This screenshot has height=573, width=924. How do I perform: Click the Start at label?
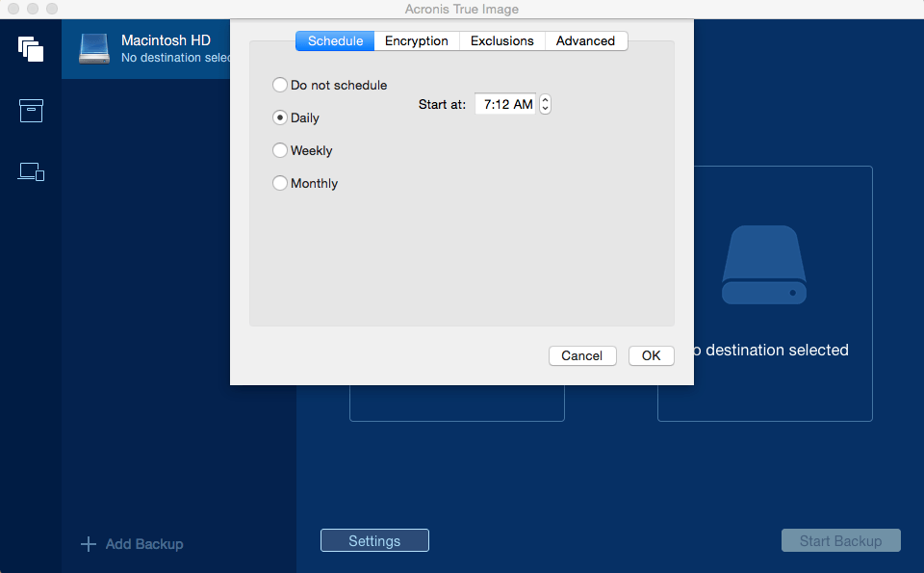pyautogui.click(x=442, y=104)
